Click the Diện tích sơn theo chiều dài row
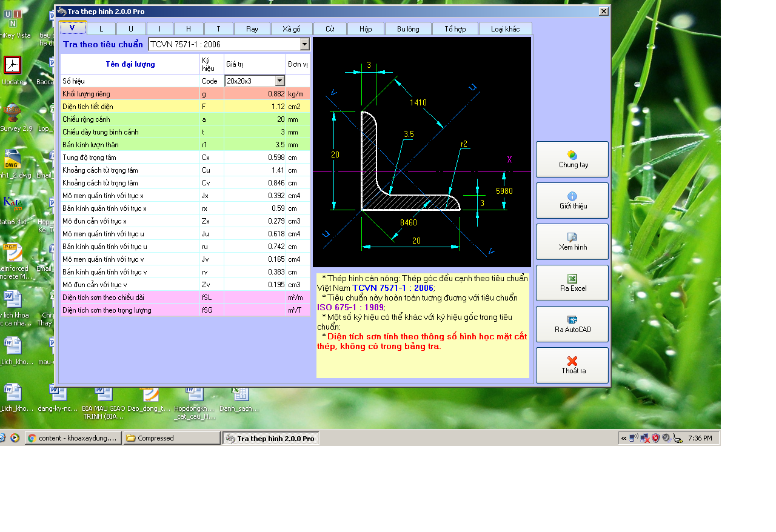Viewport: 776px width, 532px height. tap(186, 298)
